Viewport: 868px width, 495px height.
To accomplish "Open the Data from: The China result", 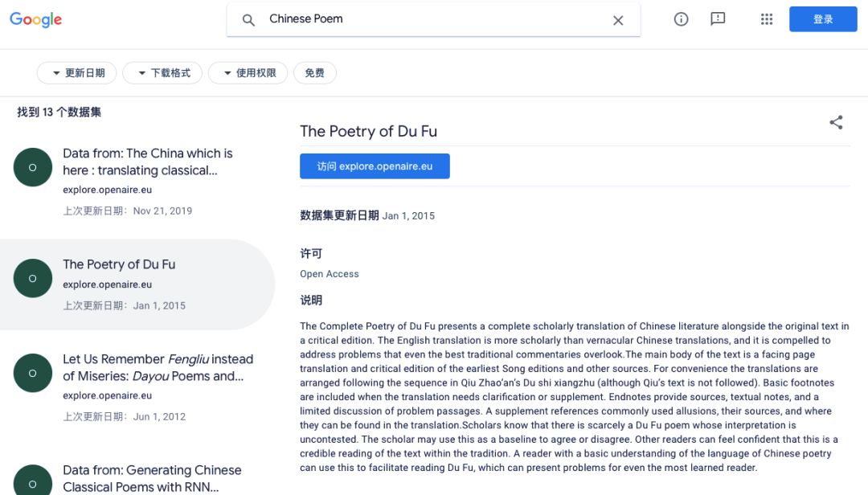I will point(148,162).
